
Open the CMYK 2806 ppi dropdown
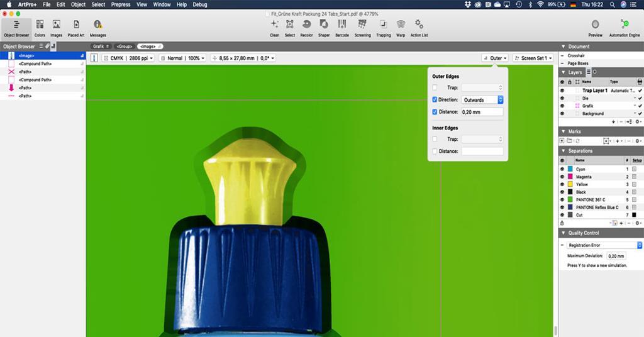click(128, 58)
